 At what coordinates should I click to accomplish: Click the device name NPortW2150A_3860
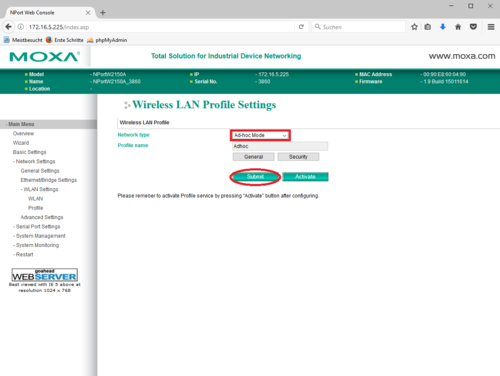[x=116, y=82]
